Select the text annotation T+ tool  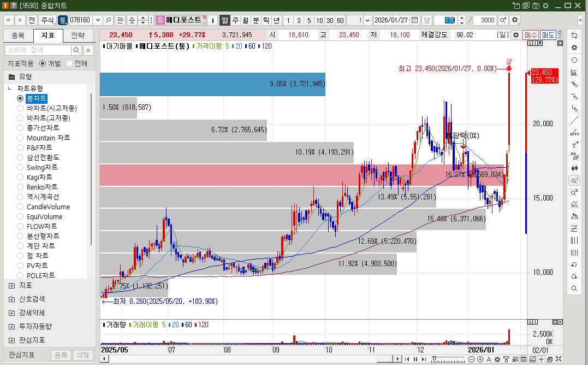[x=574, y=144]
